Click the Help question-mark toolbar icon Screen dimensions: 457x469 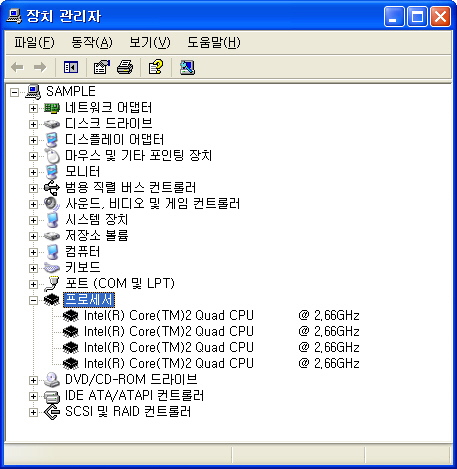(x=156, y=67)
